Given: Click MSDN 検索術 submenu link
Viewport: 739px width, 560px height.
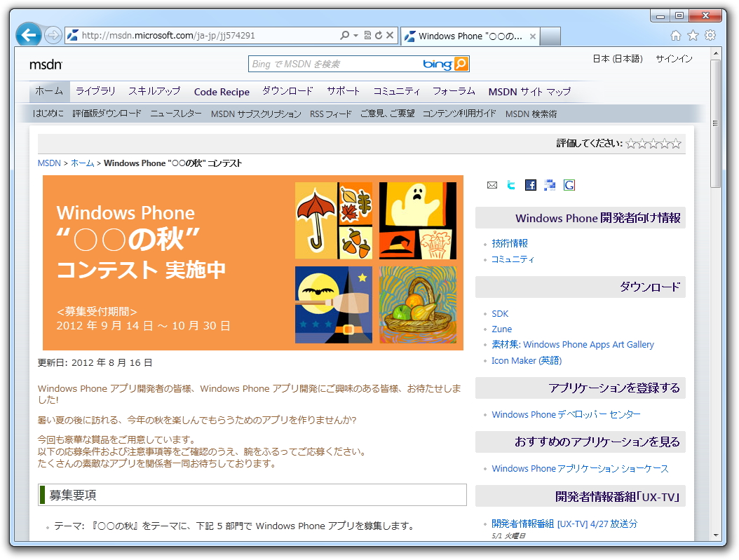Looking at the screenshot, I should [x=531, y=114].
